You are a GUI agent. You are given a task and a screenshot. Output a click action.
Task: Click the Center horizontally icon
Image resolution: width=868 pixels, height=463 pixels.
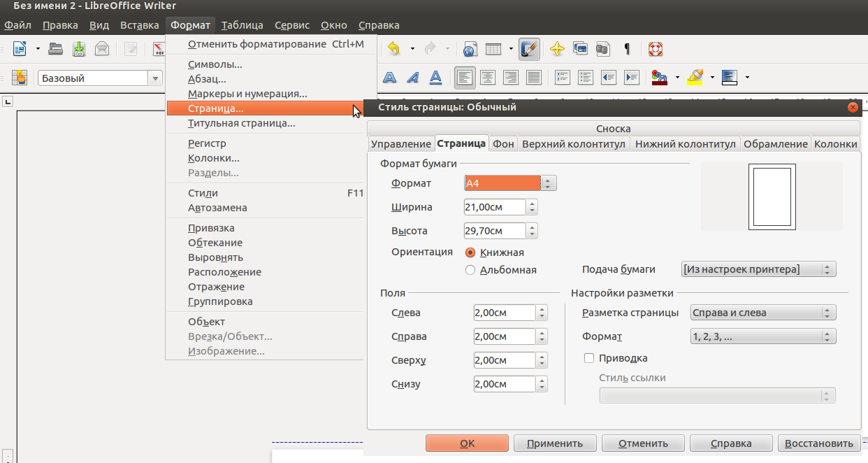(487, 77)
